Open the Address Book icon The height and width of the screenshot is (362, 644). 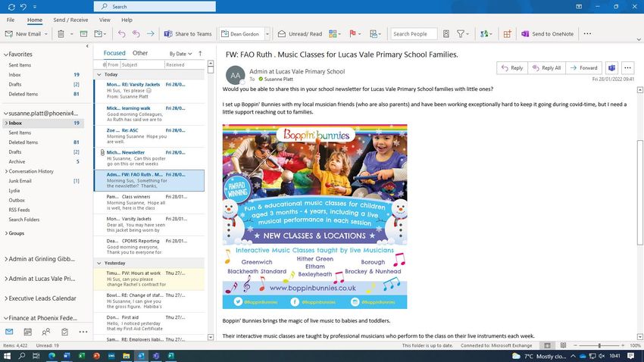[x=446, y=34]
